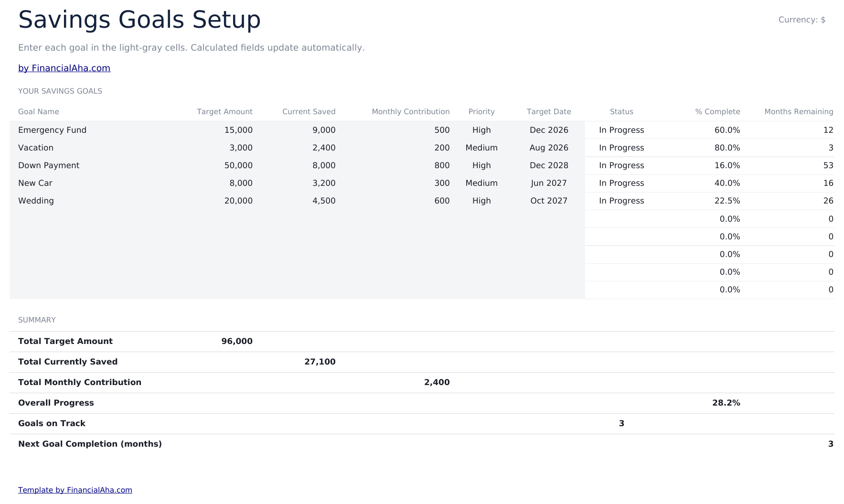Click the 12 months remaining value
This screenshot has height=504, width=844.
[828, 130]
